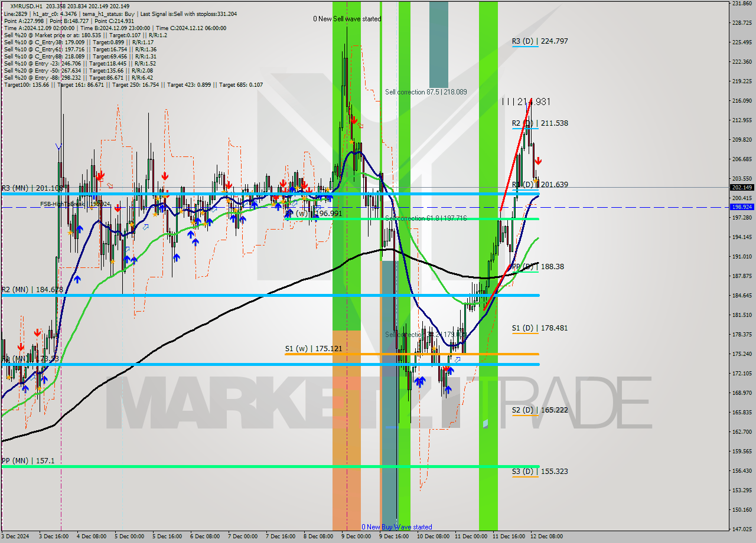This screenshot has height=543, width=756.
Task: Click the R1 (D) | 201.639 pivot label
Action: click(x=540, y=185)
